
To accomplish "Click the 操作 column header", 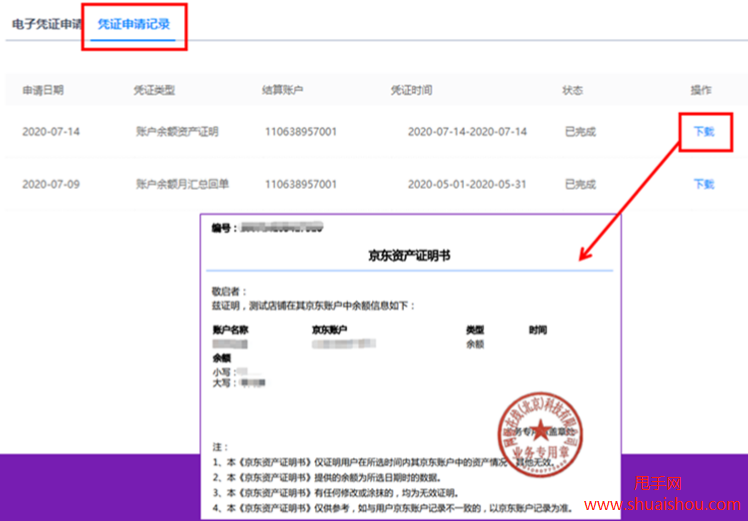I will [701, 90].
